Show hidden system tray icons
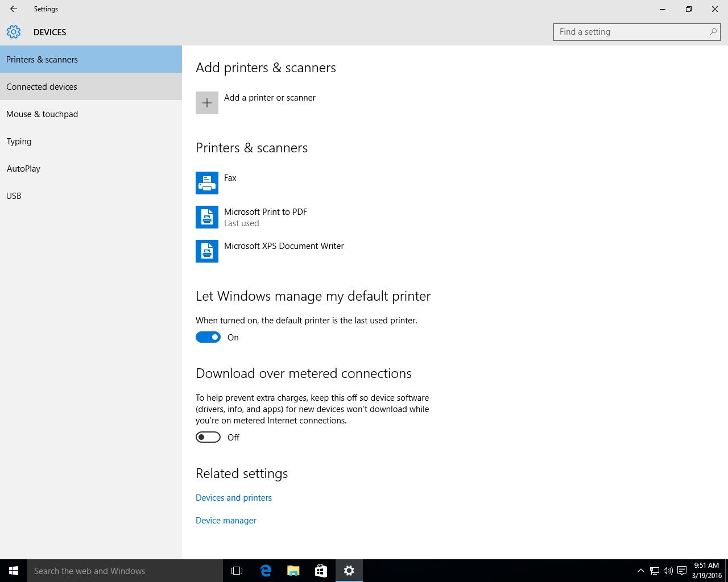 pos(640,571)
